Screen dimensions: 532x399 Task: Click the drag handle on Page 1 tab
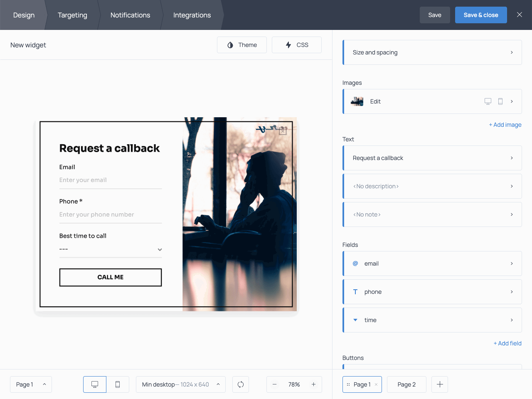349,384
